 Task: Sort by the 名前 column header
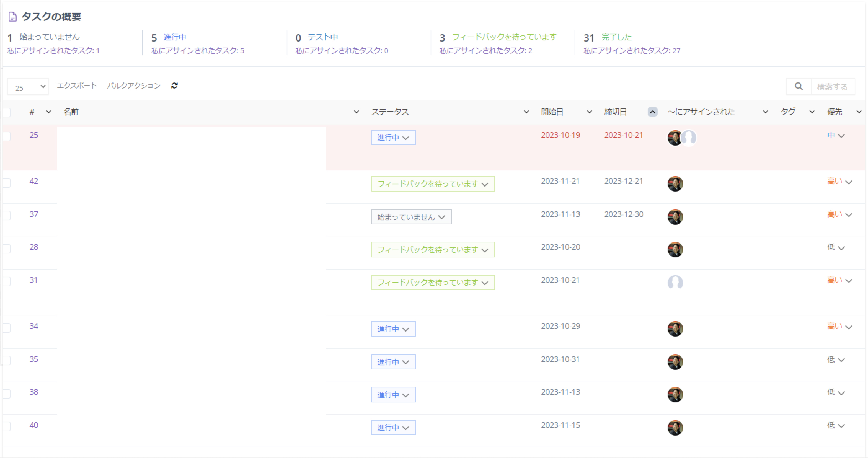[71, 112]
